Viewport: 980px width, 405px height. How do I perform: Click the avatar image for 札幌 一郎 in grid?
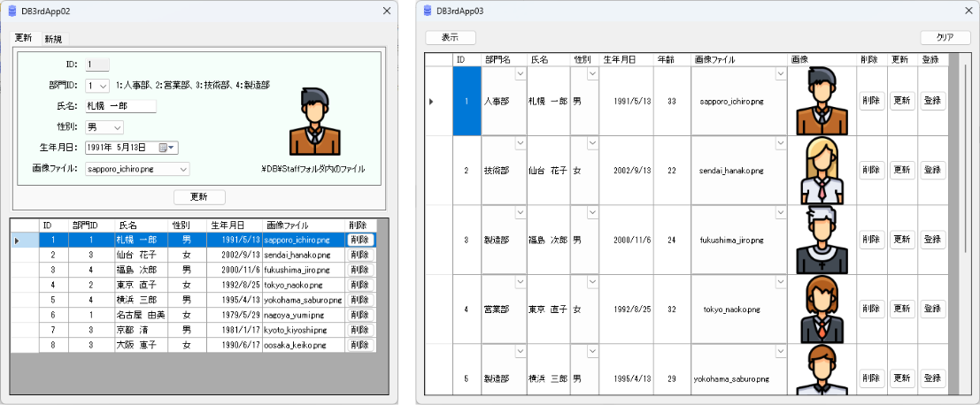[821, 101]
